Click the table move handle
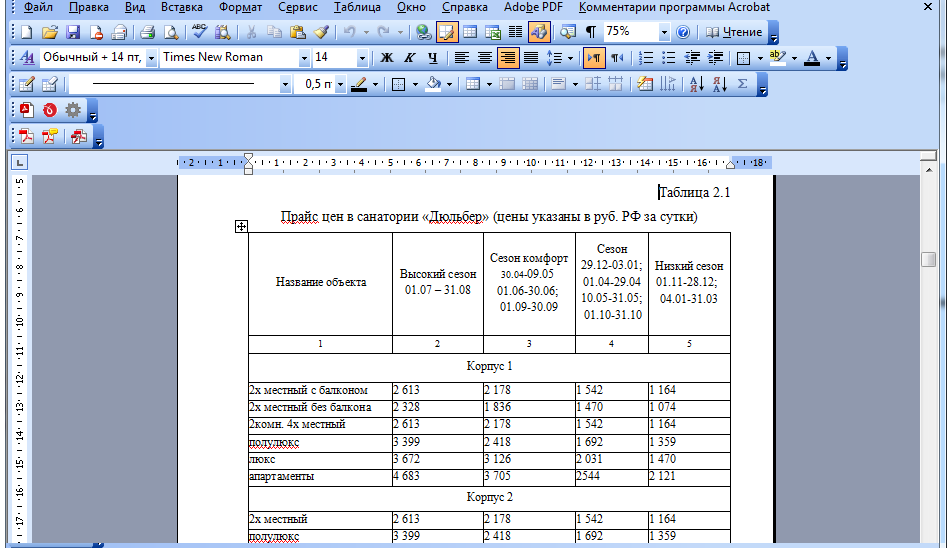Image resolution: width=948 pixels, height=549 pixels. pos(241,226)
